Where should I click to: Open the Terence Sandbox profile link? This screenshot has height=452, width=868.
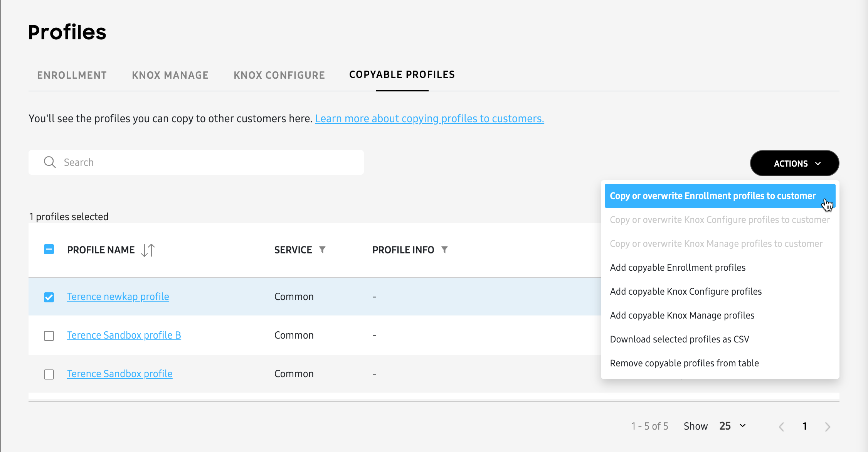[x=120, y=374]
